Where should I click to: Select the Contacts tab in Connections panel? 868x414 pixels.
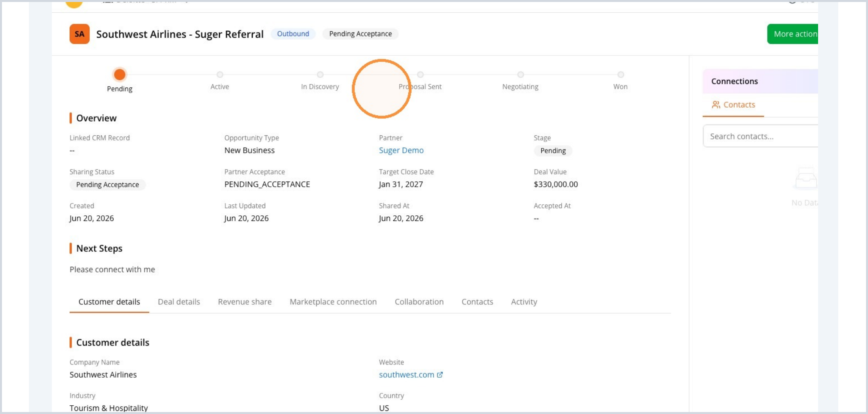733,105
